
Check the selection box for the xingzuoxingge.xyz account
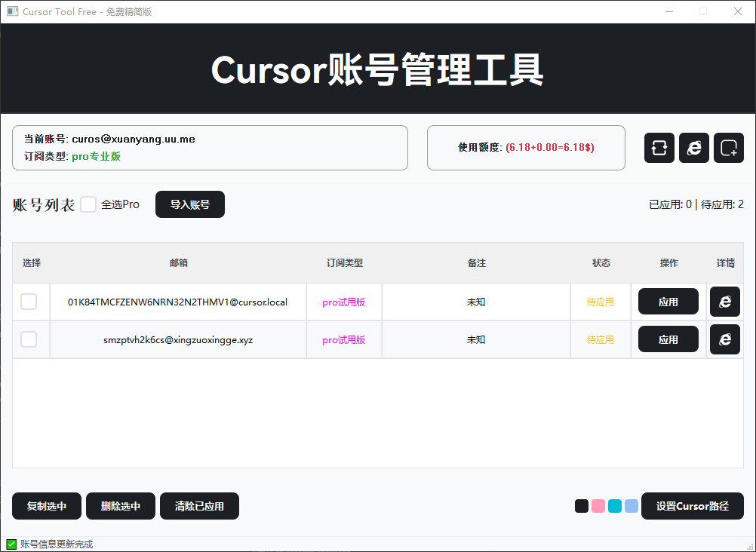point(29,339)
